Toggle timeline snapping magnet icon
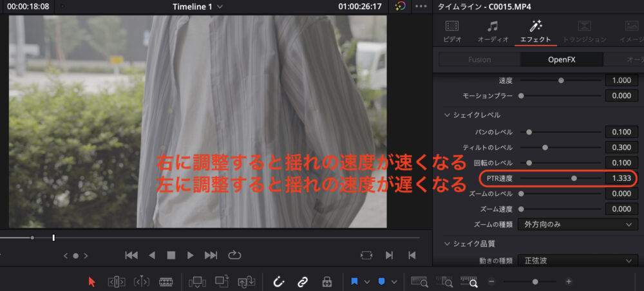The height and width of the screenshot is (291, 644). [279, 281]
